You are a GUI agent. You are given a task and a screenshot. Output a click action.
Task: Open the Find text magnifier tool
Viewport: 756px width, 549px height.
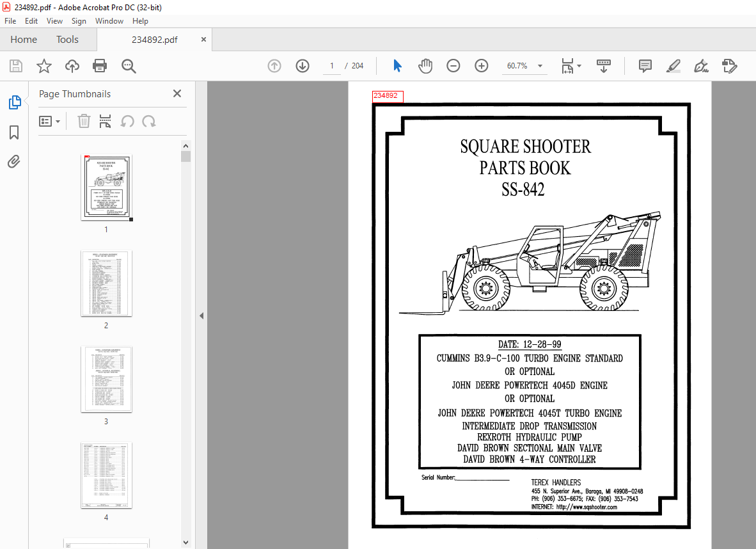pos(129,66)
